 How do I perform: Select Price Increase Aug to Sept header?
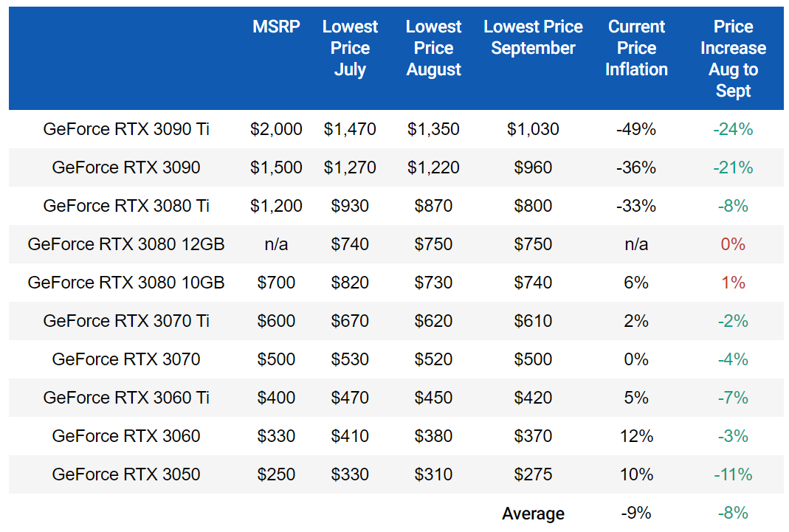(x=733, y=59)
